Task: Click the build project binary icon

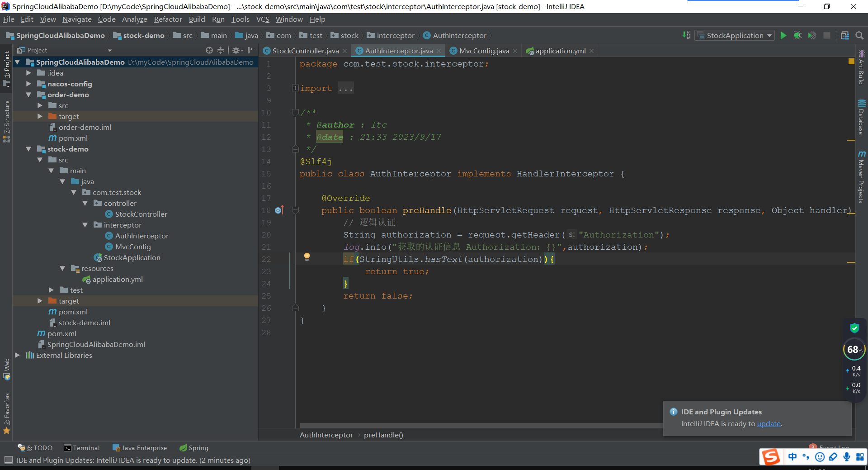Action: pyautogui.click(x=687, y=35)
